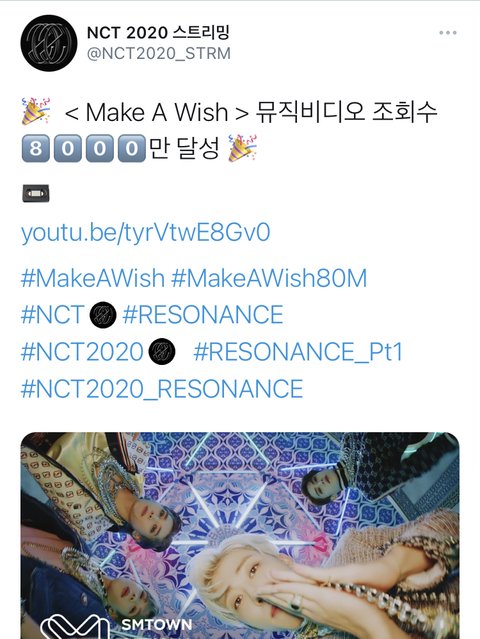This screenshot has height=639, width=480.
Task: Open the #NCT2020_RESONANCE hashtag
Action: click(162, 389)
